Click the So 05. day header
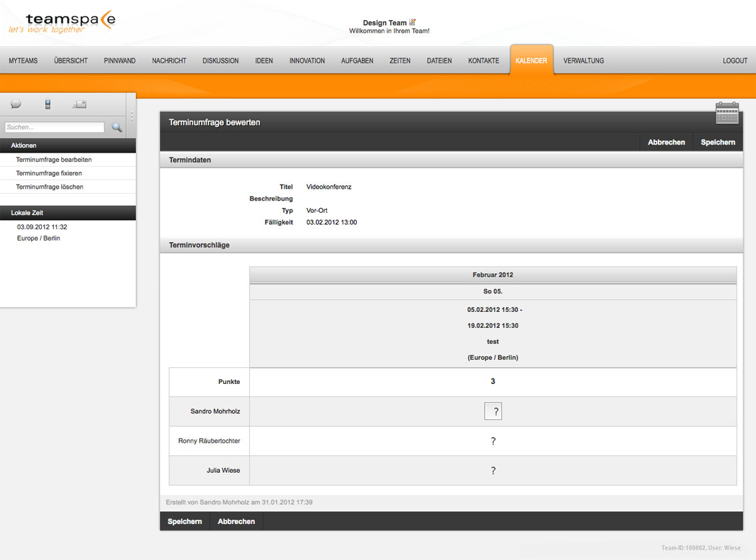This screenshot has height=560, width=756. 493,291
